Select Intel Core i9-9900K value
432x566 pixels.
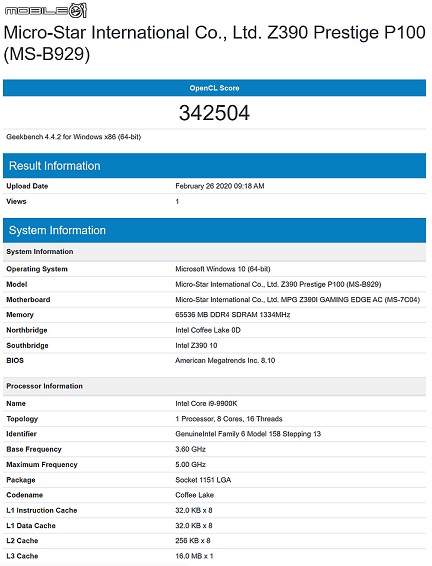tap(206, 404)
